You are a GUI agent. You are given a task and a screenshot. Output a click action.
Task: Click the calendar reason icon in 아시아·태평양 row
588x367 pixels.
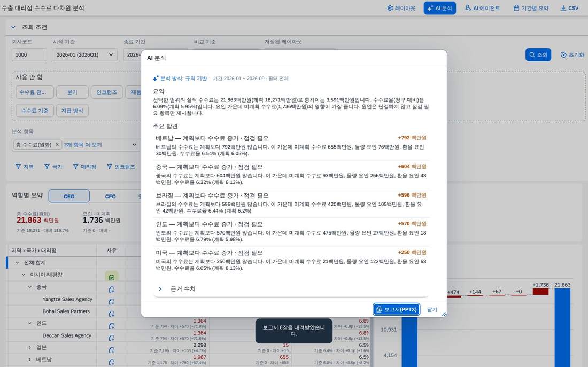tap(111, 277)
